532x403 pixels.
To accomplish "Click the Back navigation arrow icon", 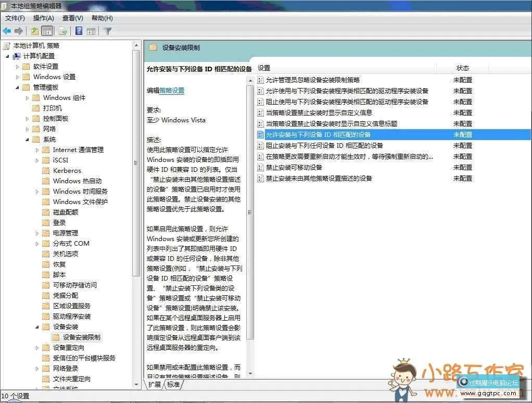I will click(7, 30).
